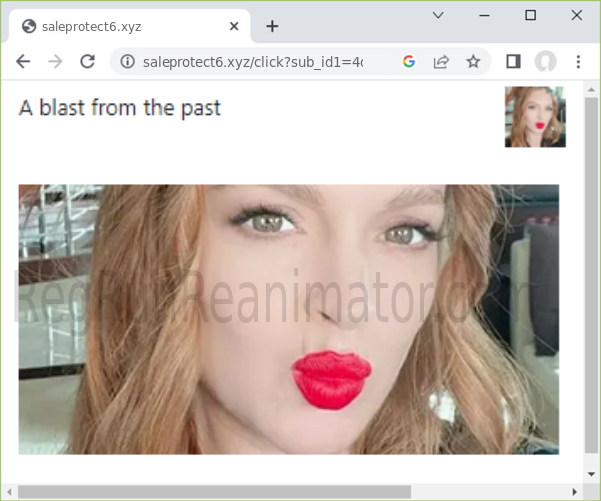The width and height of the screenshot is (601, 501).
Task: Click the saleprotect6.xyz URL field
Action: [x=252, y=62]
